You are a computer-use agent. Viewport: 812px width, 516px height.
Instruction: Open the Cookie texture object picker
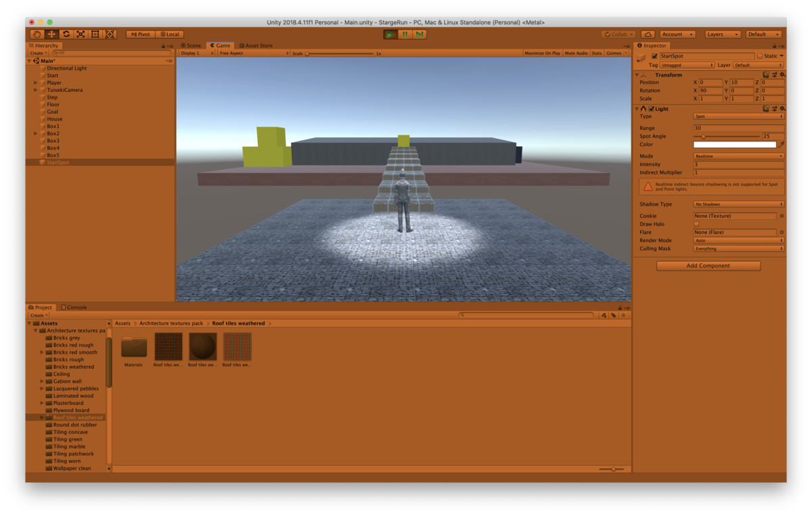click(782, 216)
